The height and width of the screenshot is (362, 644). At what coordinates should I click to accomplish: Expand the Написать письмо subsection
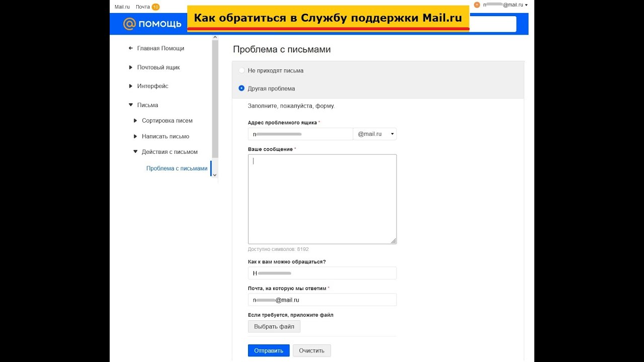(x=135, y=136)
